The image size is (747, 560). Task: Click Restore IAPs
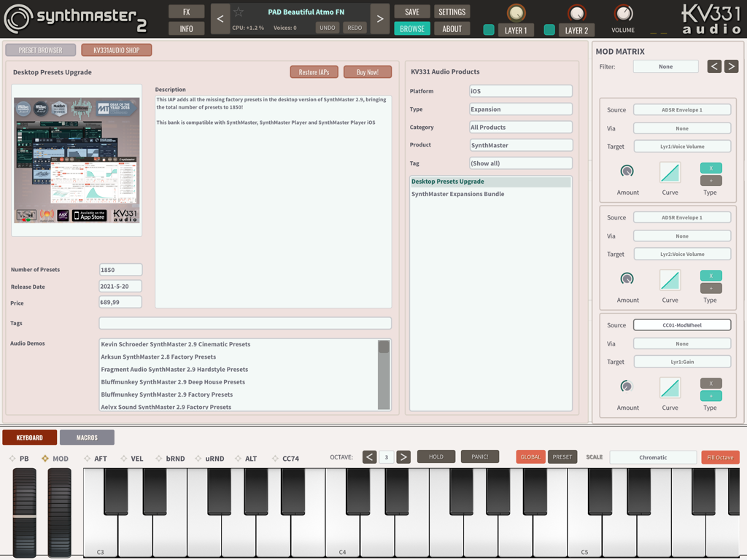pyautogui.click(x=314, y=72)
